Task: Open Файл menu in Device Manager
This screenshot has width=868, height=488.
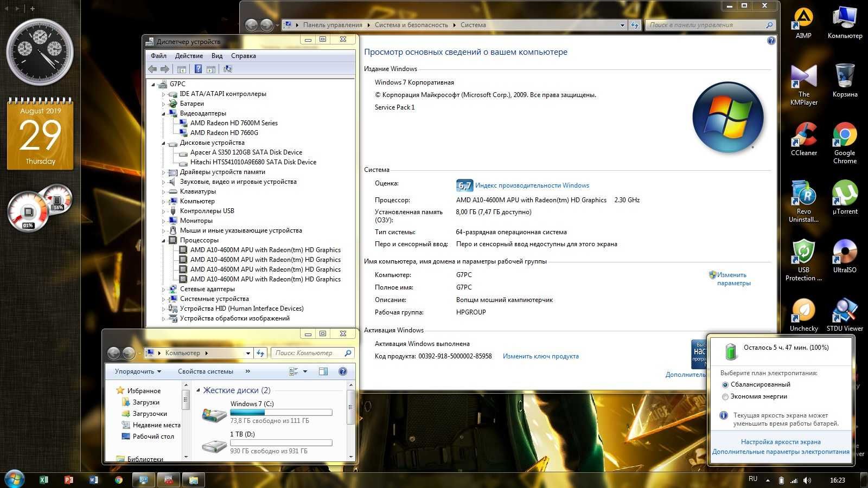Action: click(158, 56)
